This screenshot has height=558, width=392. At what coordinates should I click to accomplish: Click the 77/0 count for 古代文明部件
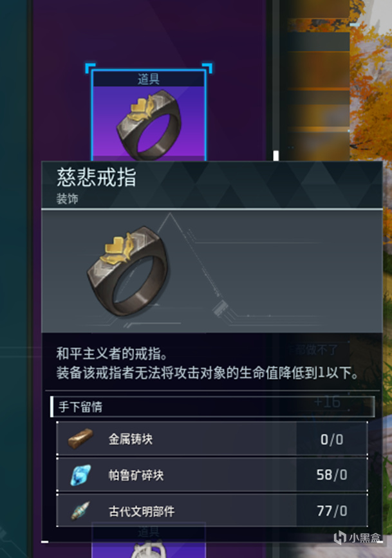(332, 511)
